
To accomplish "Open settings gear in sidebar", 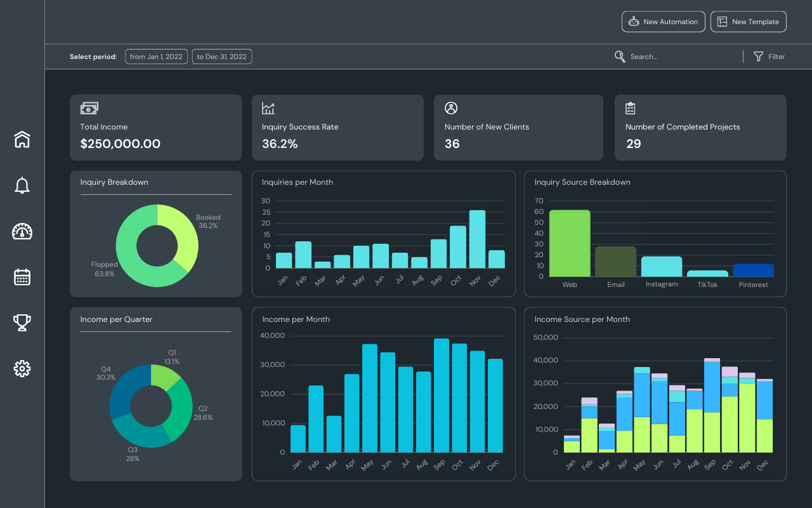I will pyautogui.click(x=22, y=368).
